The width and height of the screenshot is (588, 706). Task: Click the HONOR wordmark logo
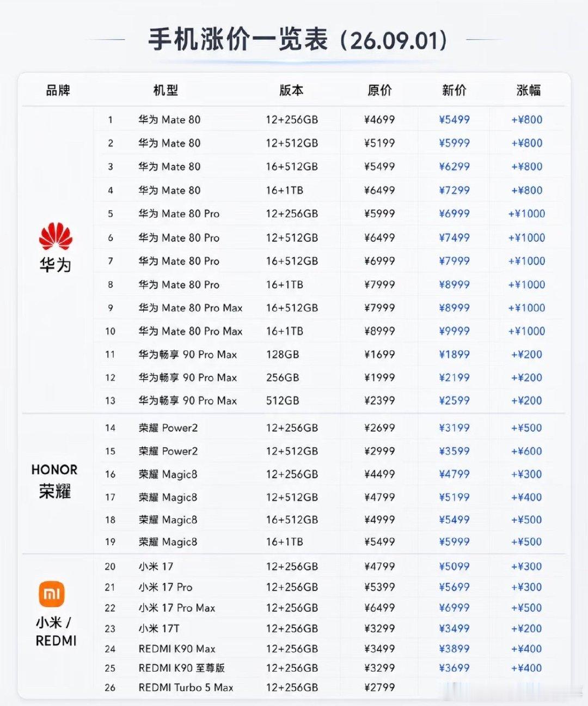[54, 470]
